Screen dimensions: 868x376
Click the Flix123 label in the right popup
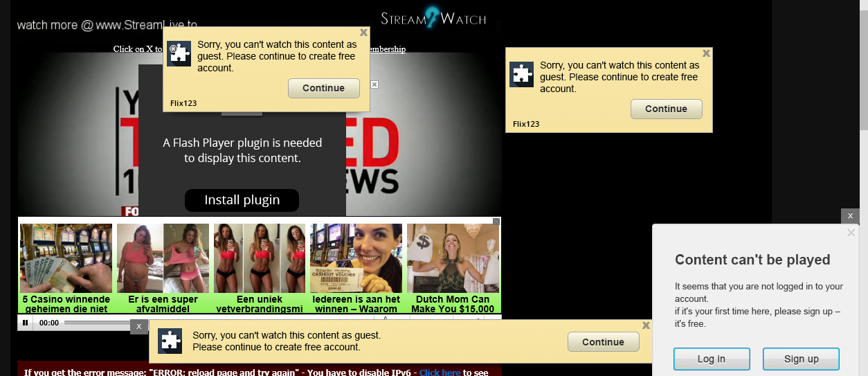pos(526,124)
